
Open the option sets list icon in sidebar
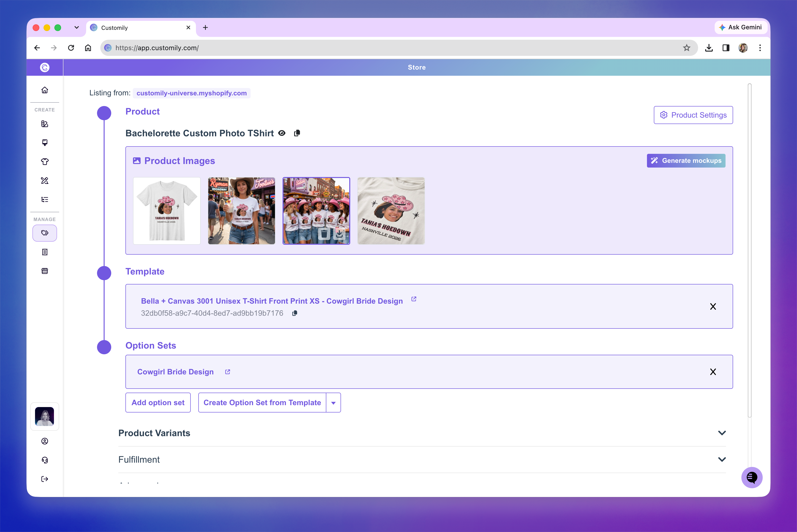[x=44, y=199]
